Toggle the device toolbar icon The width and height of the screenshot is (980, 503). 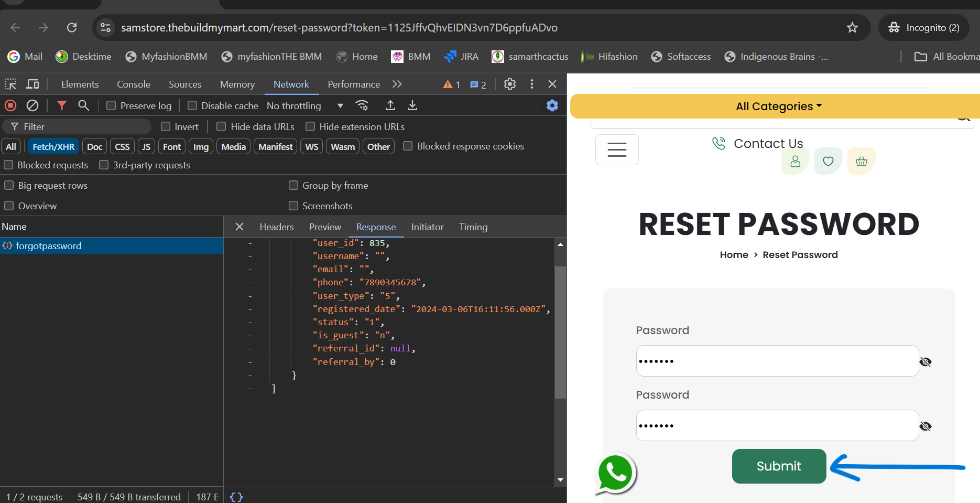33,84
